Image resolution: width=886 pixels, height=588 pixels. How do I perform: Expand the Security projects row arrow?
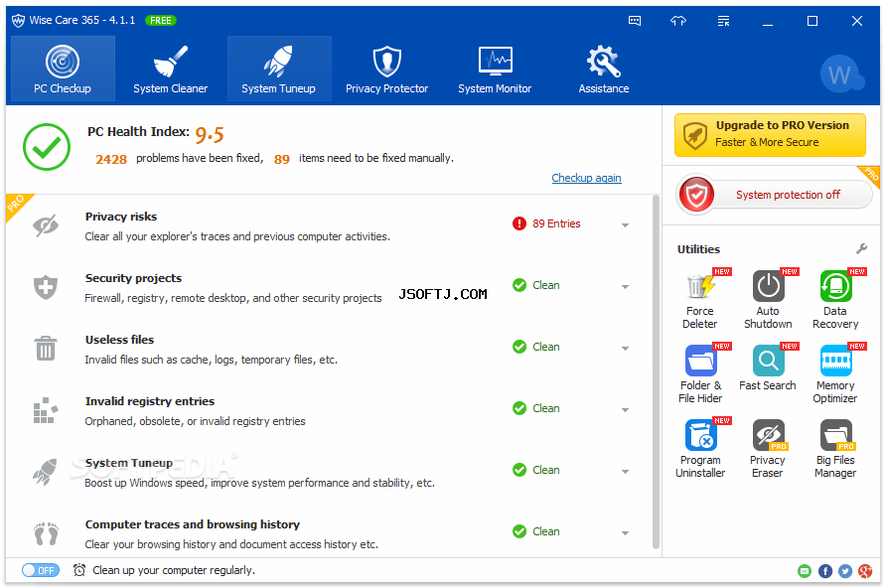coord(625,287)
